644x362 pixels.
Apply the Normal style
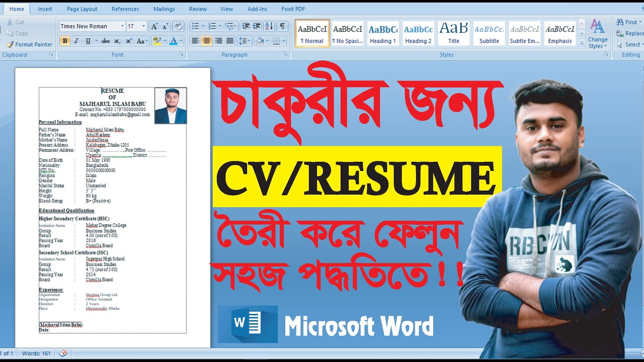pyautogui.click(x=312, y=34)
